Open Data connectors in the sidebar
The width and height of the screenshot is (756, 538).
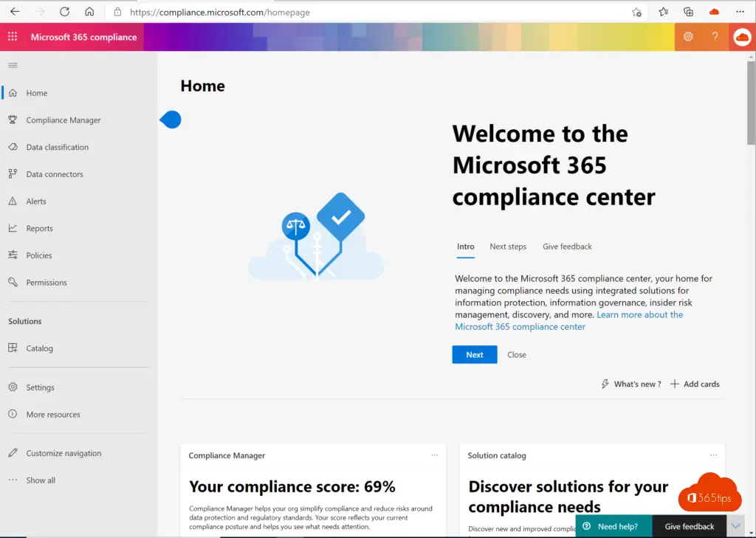(55, 174)
